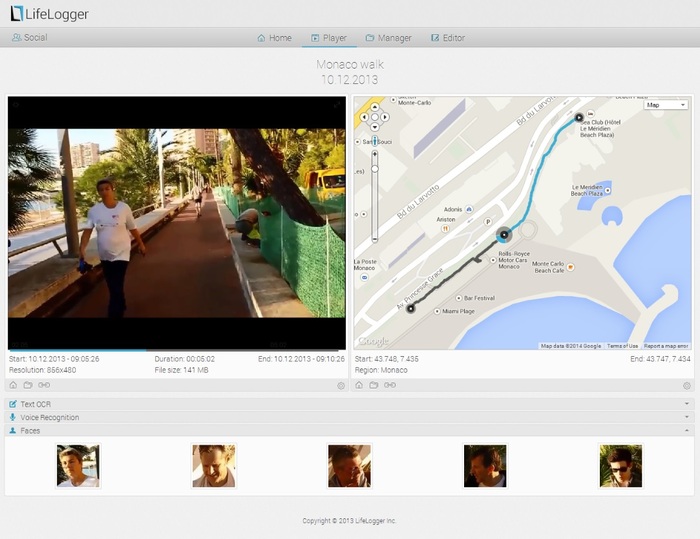The height and width of the screenshot is (539, 700).
Task: Click the current position marker on route
Action: [x=504, y=234]
